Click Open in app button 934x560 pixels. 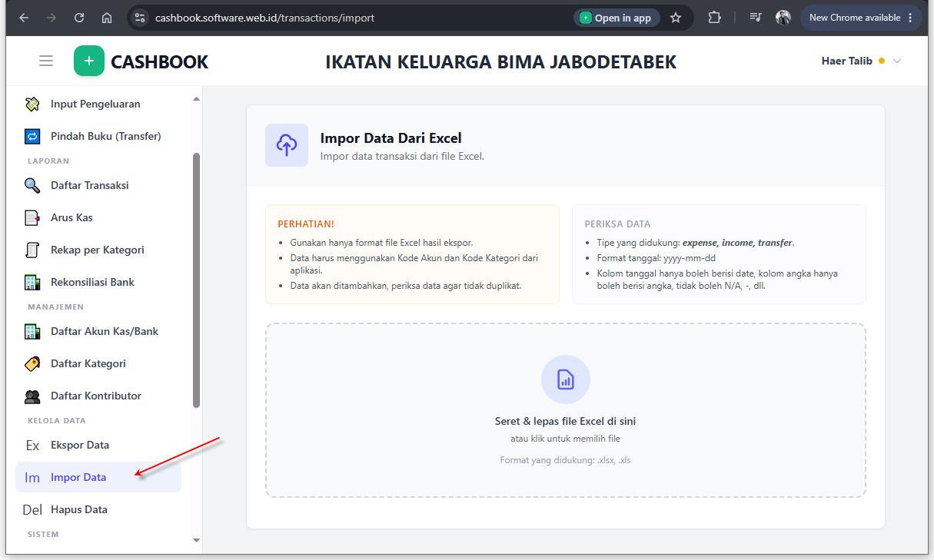tap(616, 18)
